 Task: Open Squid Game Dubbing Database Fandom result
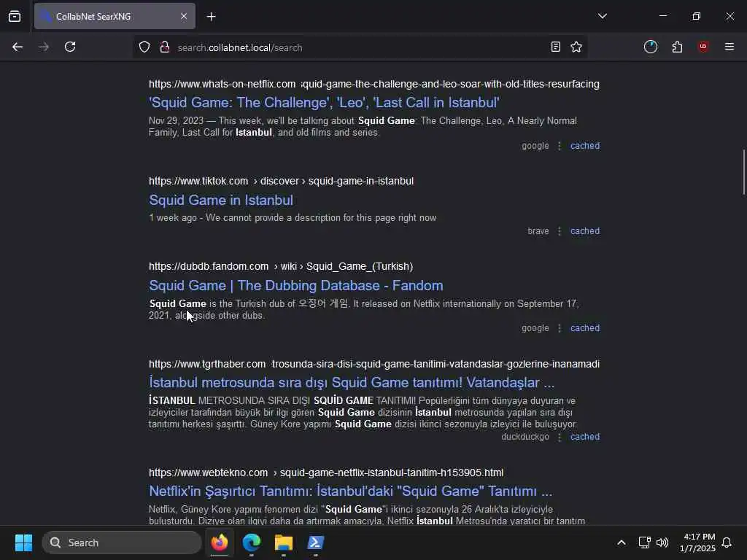pyautogui.click(x=296, y=285)
